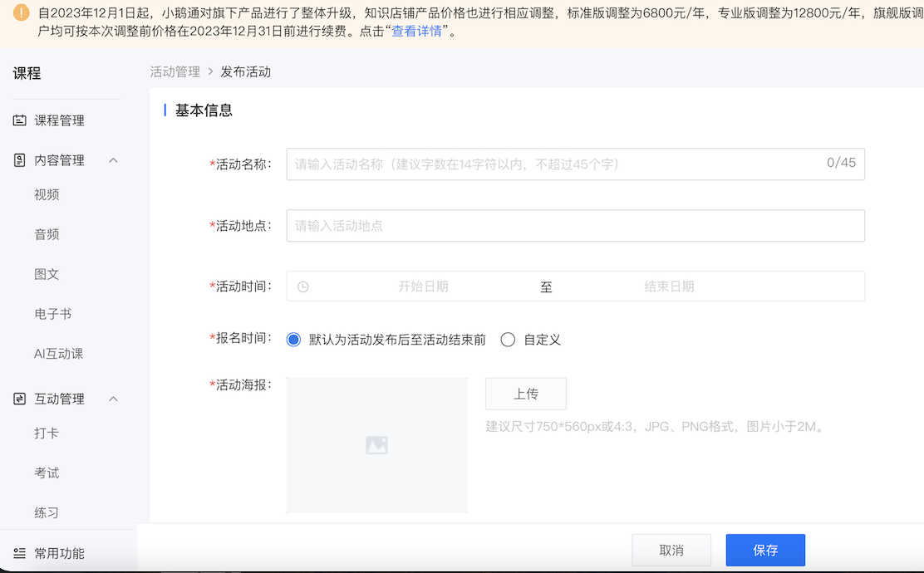Open the 开始日期 date picker
This screenshot has width=924, height=573.
coord(423,286)
